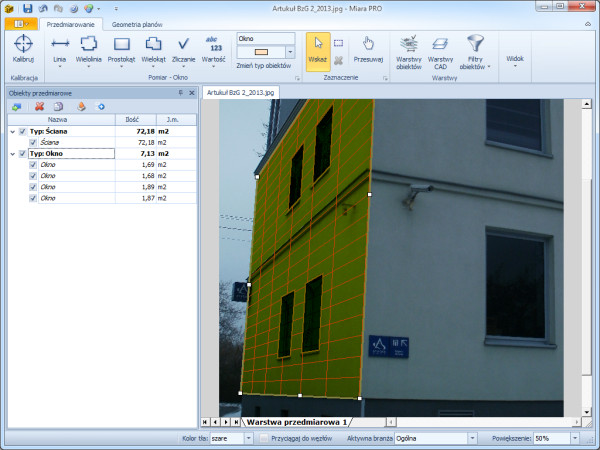Screen dimensions: 600x450
Task: Select the Kalibruj calibration tool
Action: (x=23, y=49)
